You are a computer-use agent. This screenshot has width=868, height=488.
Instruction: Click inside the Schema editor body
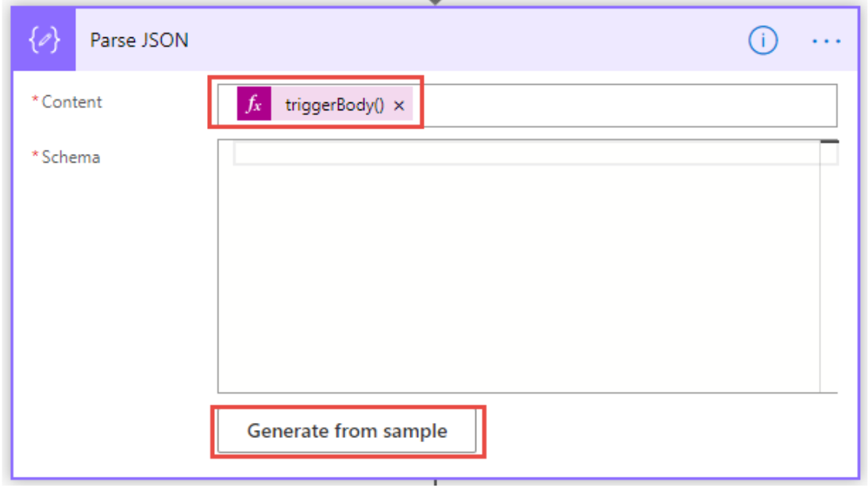516,278
